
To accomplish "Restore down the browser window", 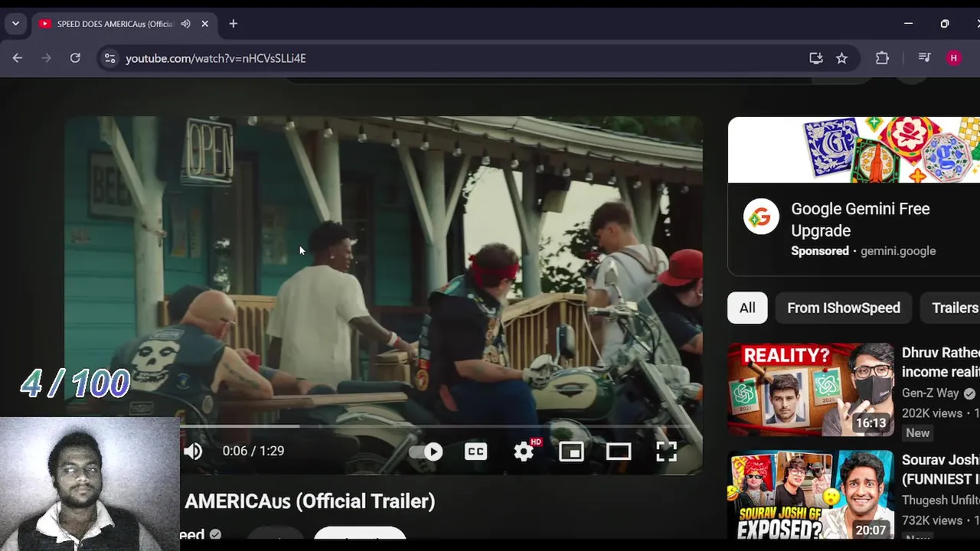I will click(x=945, y=24).
